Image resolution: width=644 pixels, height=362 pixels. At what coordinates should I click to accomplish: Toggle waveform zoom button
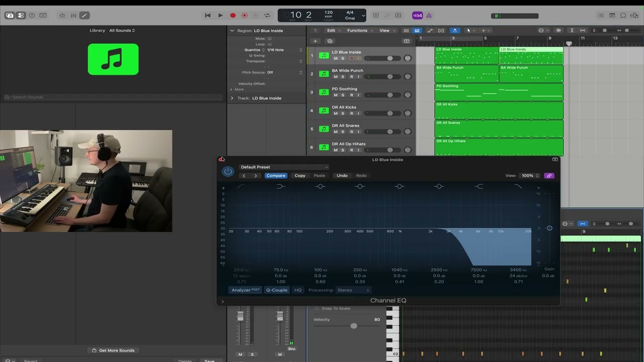(x=559, y=31)
